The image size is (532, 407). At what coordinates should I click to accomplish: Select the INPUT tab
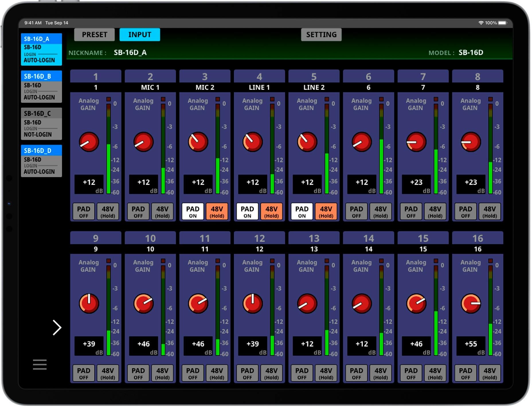pyautogui.click(x=140, y=34)
